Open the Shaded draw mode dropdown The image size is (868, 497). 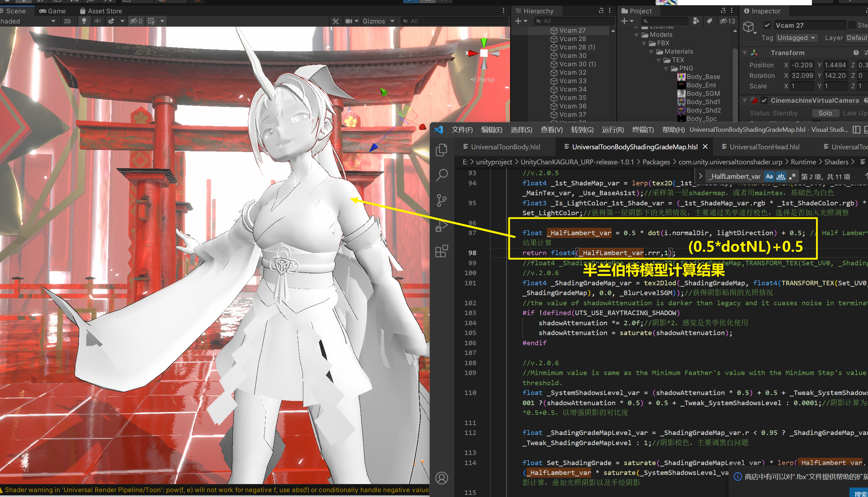tap(28, 21)
